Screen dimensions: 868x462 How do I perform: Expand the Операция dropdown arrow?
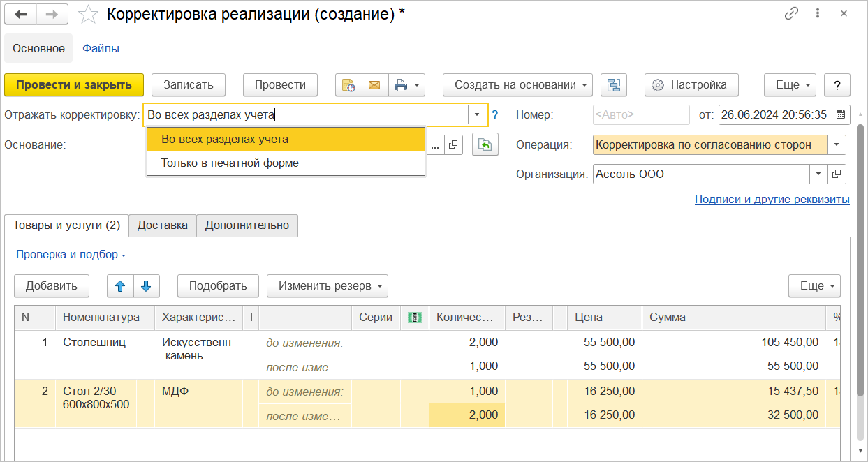point(837,144)
